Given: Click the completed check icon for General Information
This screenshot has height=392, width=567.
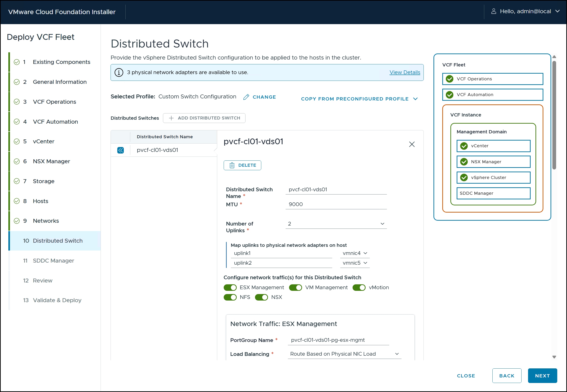Looking at the screenshot, I should point(17,82).
